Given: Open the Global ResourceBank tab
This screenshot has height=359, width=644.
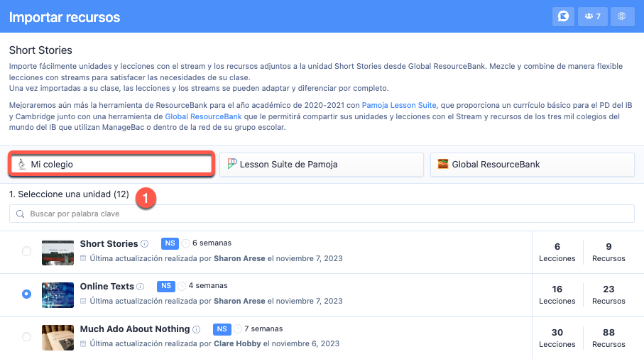Looking at the screenshot, I should [x=532, y=164].
